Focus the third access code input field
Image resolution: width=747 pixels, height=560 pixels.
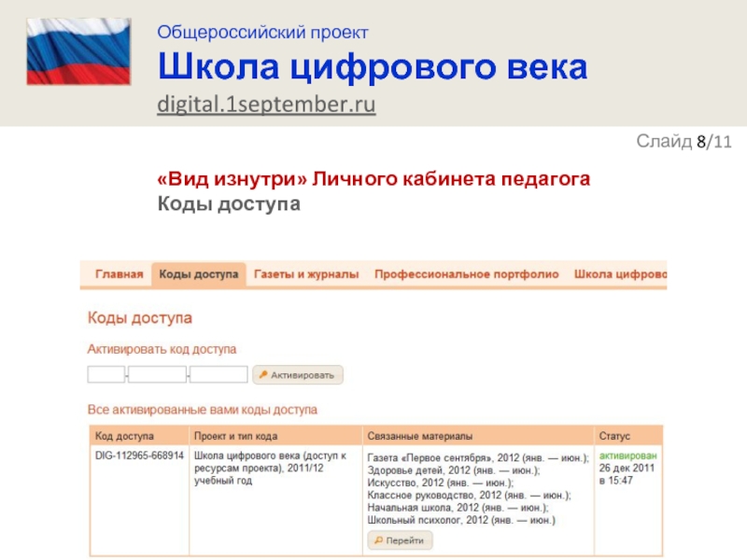[x=218, y=375]
